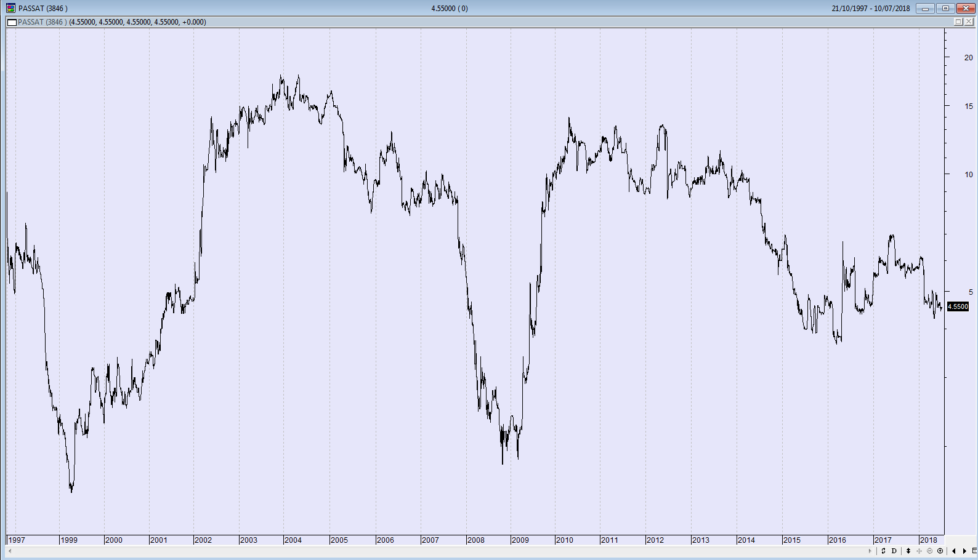Click the refresh cycle arrows icon
This screenshot has height=560, width=978.
(883, 551)
